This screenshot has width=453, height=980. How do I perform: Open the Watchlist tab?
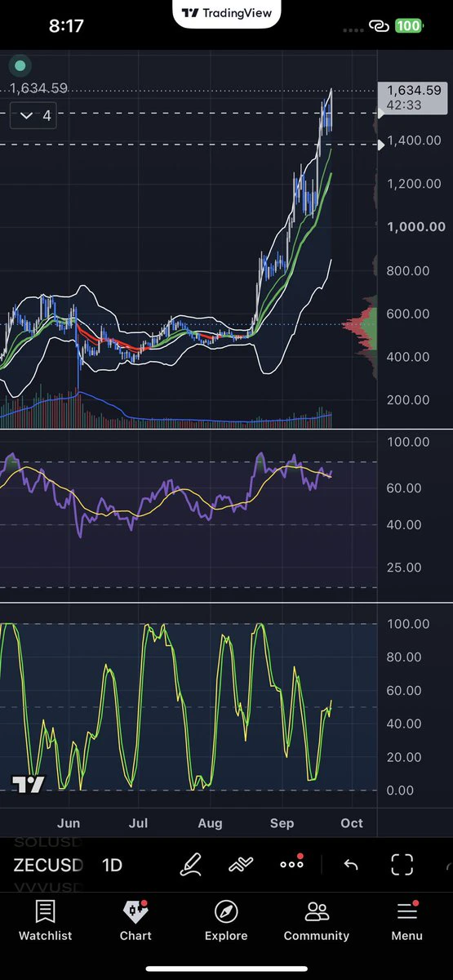46,920
